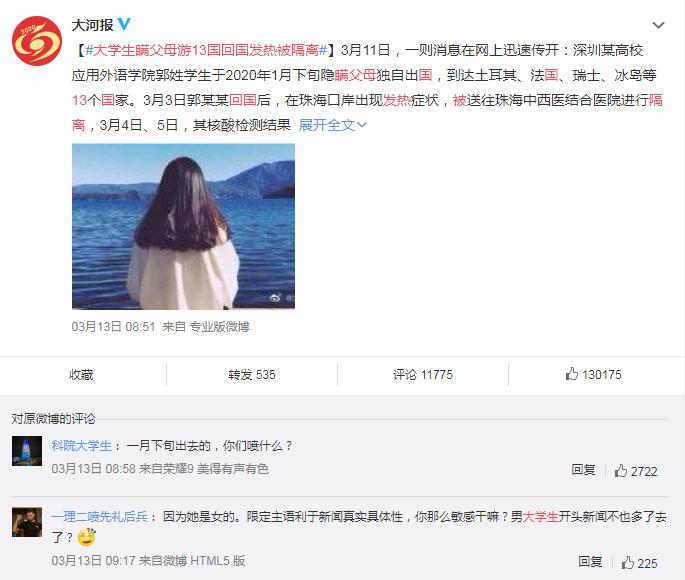
Task: Open 大河报 profile avatar
Action: 37,41
